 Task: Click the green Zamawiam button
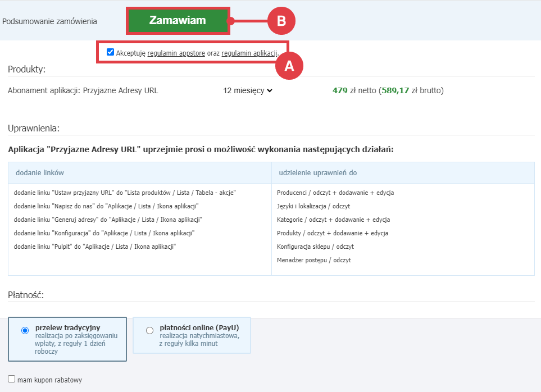[178, 21]
